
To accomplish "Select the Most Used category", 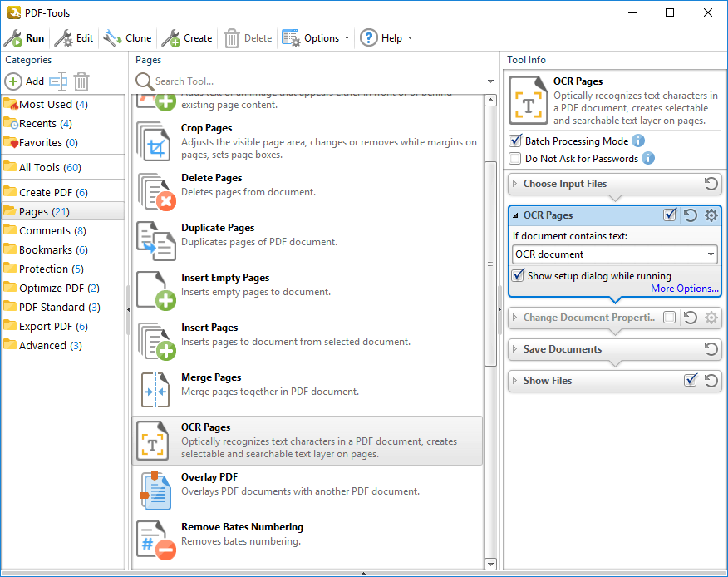I will coord(62,105).
